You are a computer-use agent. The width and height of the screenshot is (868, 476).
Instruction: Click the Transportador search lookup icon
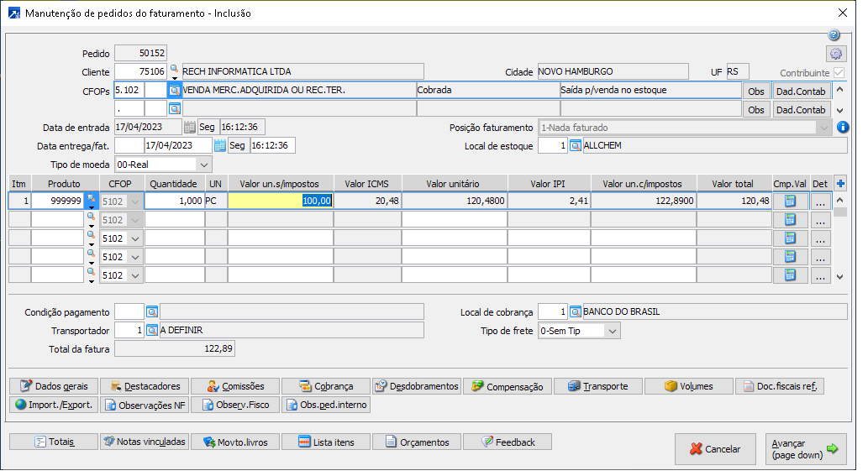(x=152, y=331)
